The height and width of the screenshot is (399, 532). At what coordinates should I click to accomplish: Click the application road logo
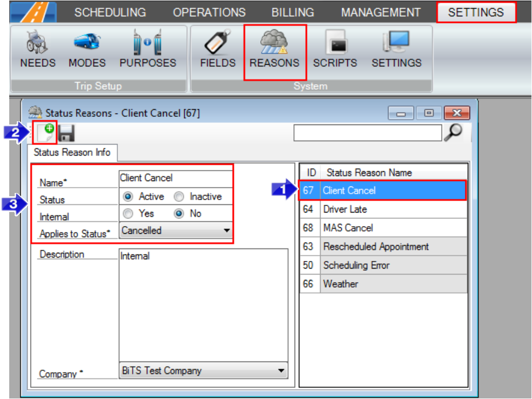click(x=33, y=12)
